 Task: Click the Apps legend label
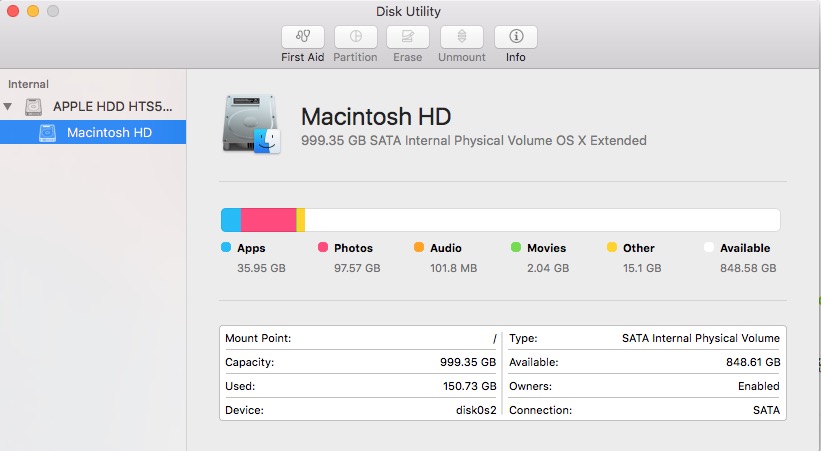click(251, 248)
